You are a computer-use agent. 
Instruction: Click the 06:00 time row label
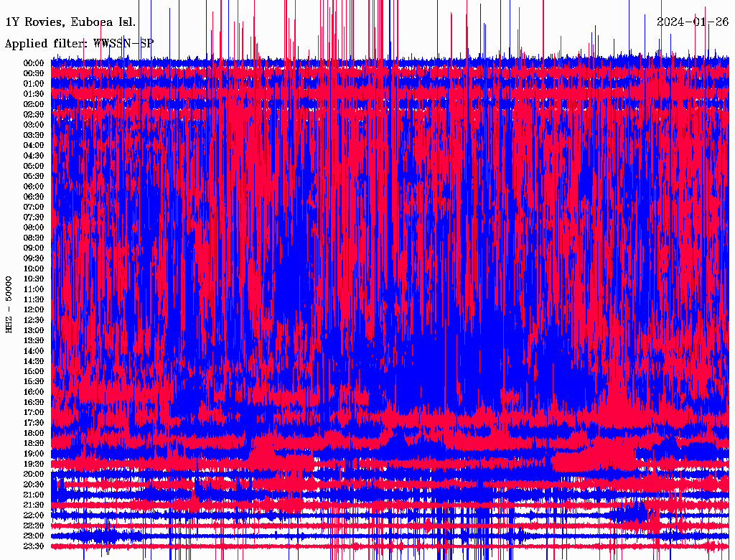[x=34, y=186]
